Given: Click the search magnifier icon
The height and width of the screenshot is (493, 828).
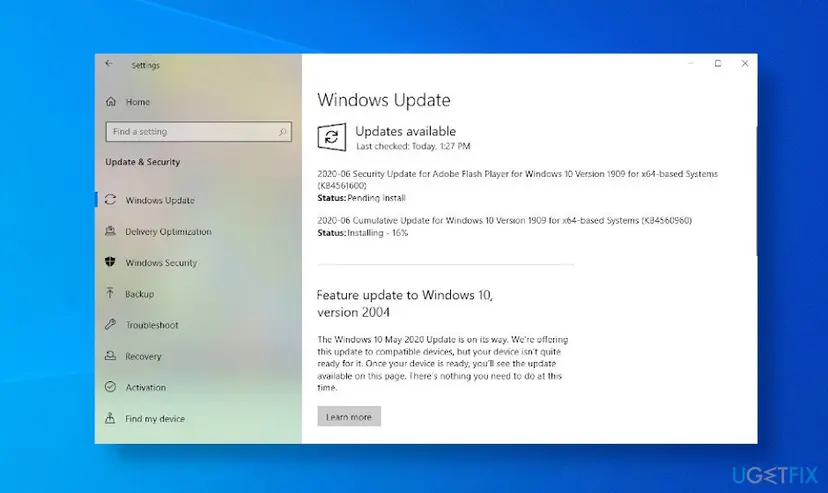Looking at the screenshot, I should click(x=283, y=132).
